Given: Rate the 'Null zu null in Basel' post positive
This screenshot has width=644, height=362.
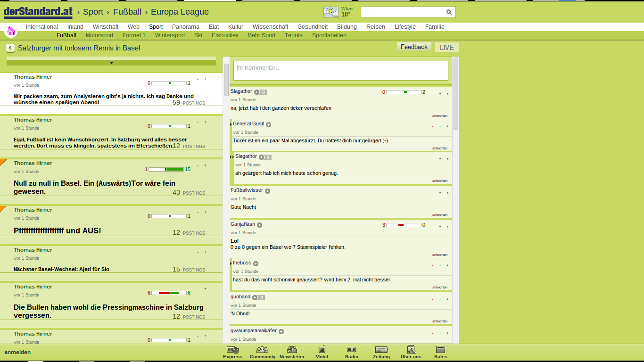Looking at the screenshot, I should click(x=206, y=165).
